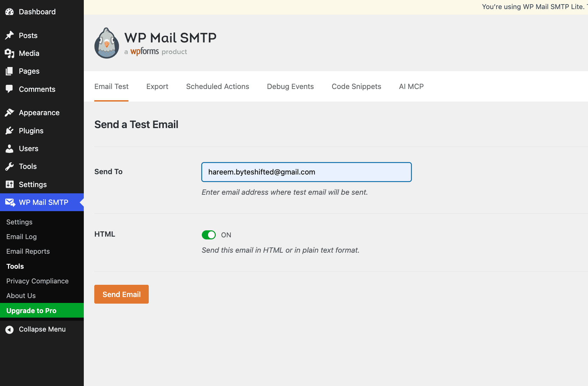Switch to the Code Snippets tab

click(356, 87)
